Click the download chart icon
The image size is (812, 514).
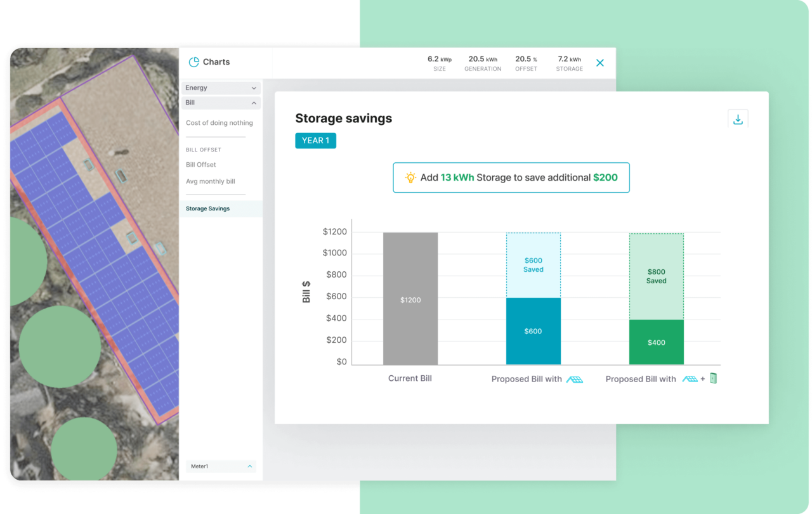(738, 119)
